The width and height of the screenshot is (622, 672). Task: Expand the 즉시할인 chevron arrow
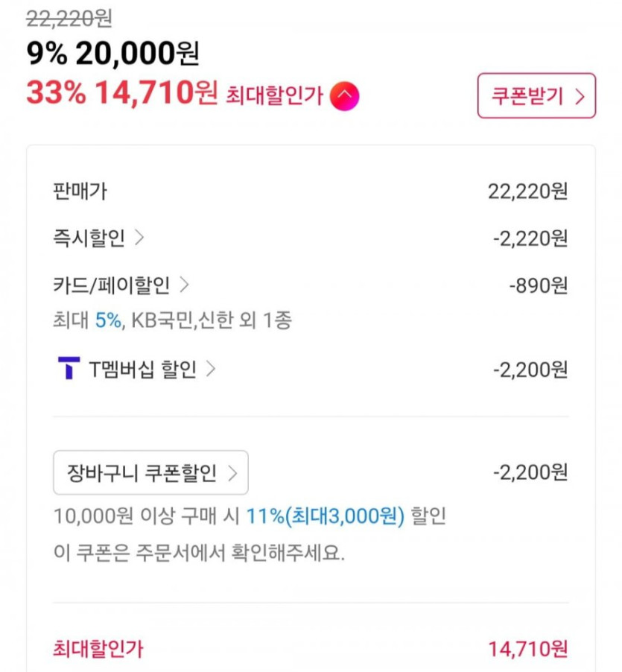[139, 238]
